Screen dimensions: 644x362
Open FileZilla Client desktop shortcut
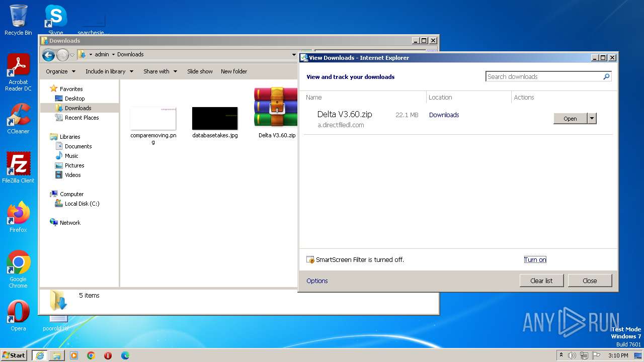click(x=18, y=168)
